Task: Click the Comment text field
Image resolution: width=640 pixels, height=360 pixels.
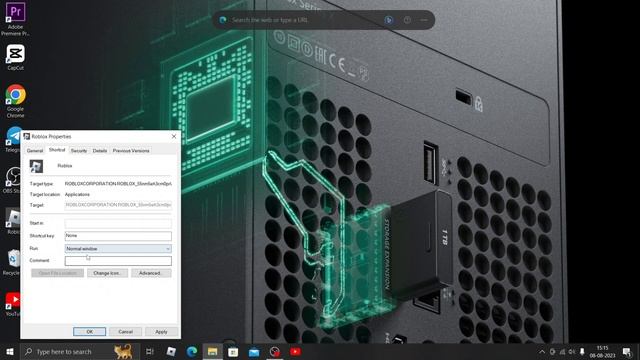Action: (x=118, y=260)
